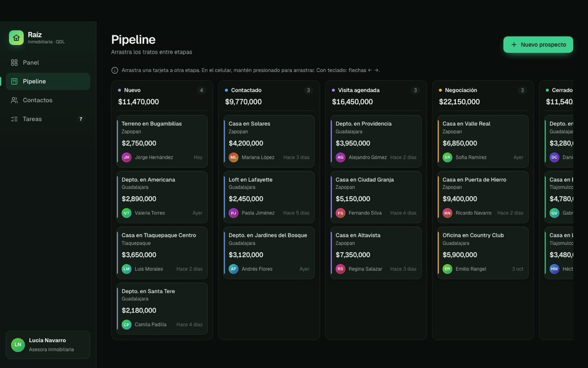Click the FS avatar of Fernando Silva

point(341,213)
